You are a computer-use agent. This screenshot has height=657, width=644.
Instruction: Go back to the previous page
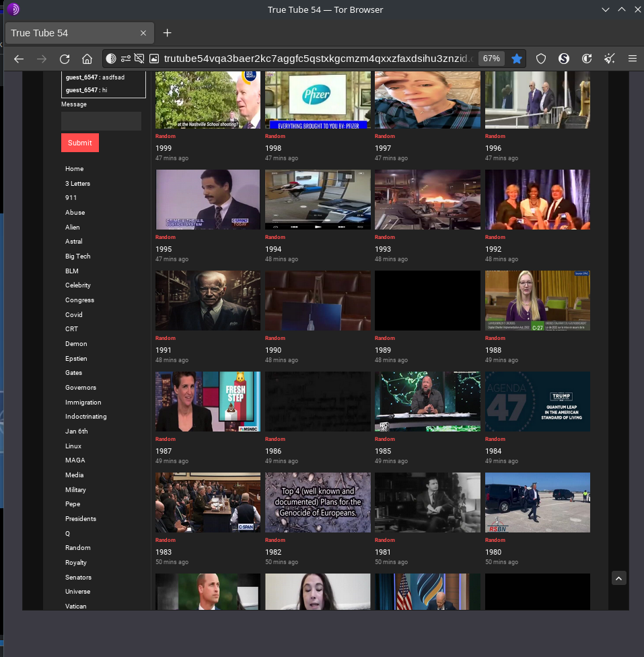[x=19, y=59]
